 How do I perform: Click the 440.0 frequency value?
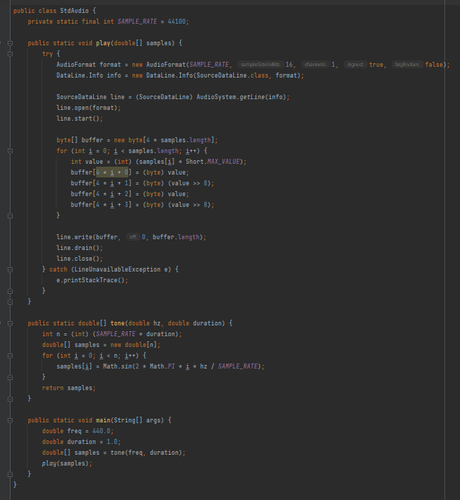point(101,431)
